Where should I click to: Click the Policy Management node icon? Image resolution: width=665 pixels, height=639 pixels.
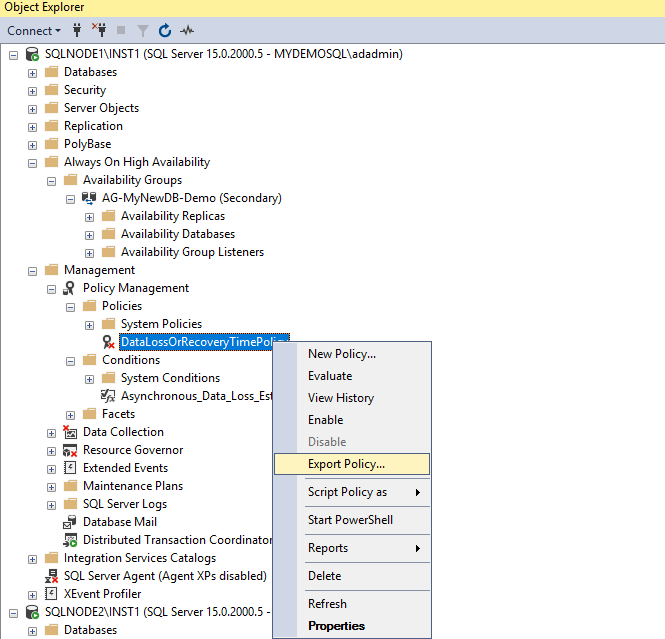[70, 288]
